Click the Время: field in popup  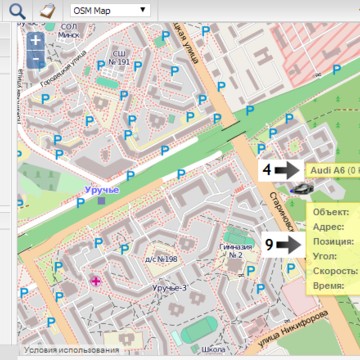(x=328, y=285)
